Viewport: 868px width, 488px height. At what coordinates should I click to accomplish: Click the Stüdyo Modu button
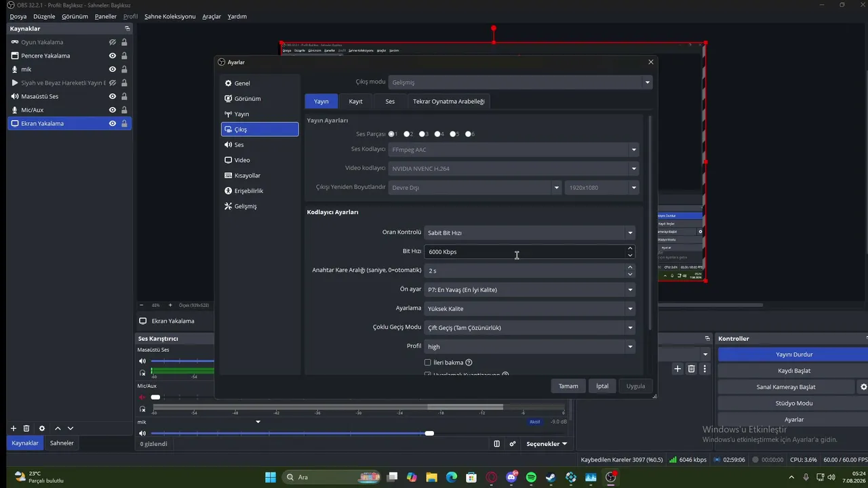point(794,403)
